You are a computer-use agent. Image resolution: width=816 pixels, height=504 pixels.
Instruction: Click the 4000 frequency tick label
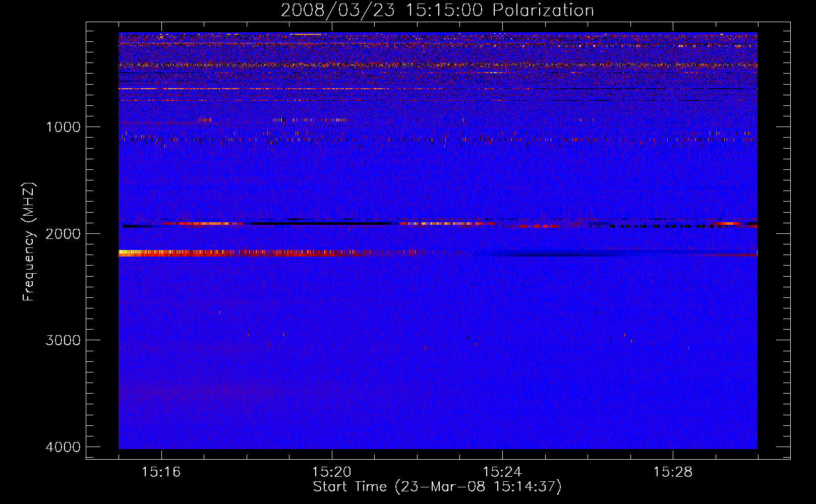coord(63,447)
